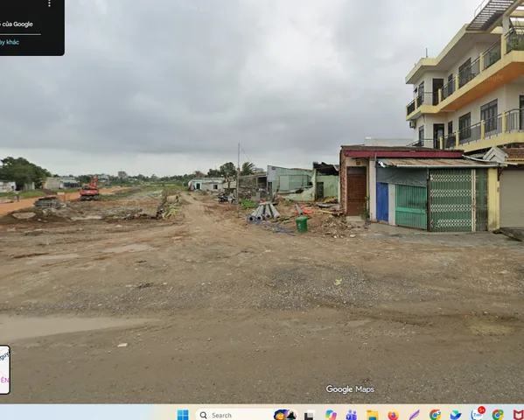
Task: Launch Copilot from the taskbar
Action: tap(331, 415)
